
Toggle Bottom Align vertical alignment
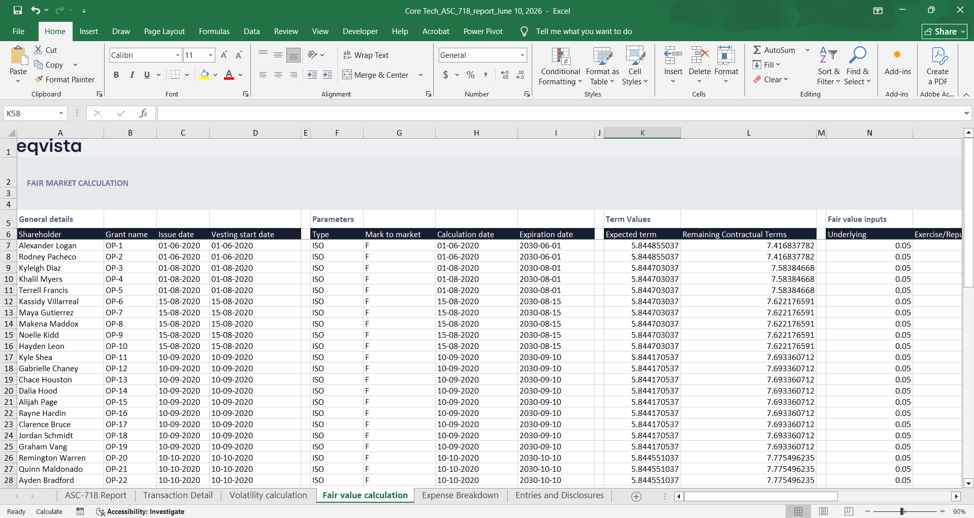tap(293, 55)
